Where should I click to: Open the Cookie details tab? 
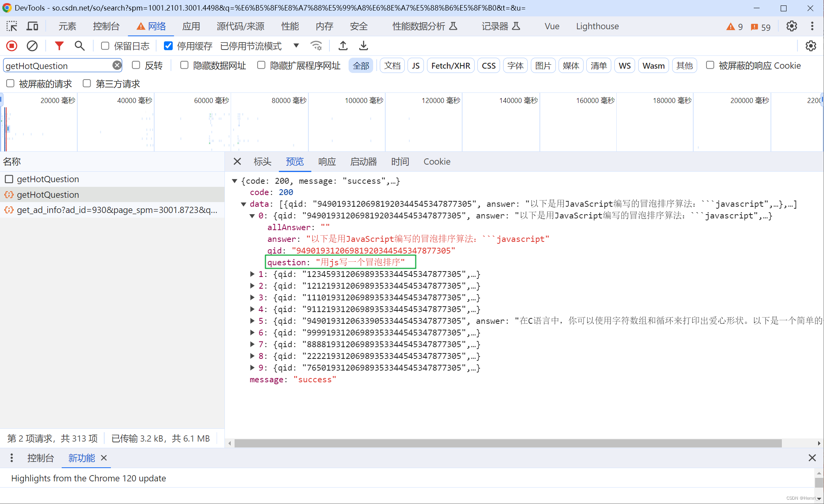point(437,161)
